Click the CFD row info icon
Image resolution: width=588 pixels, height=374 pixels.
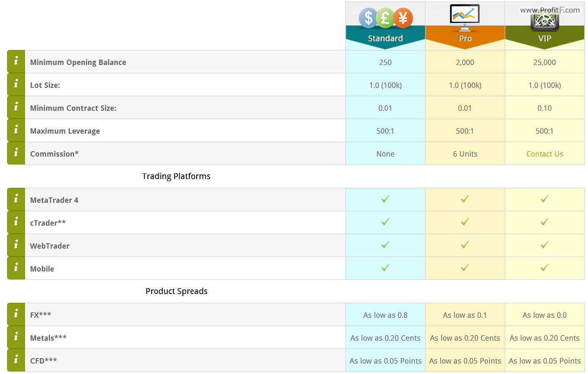tap(16, 360)
